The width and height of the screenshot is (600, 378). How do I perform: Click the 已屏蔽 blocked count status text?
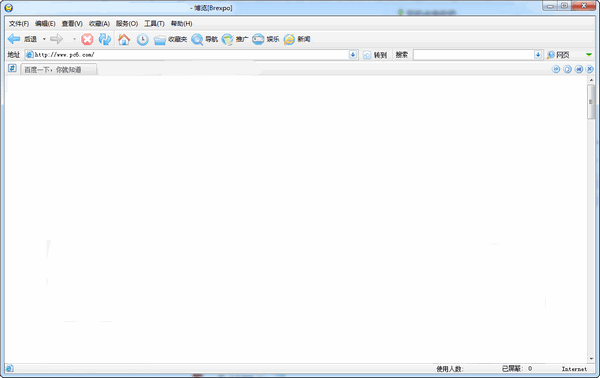pyautogui.click(x=517, y=368)
